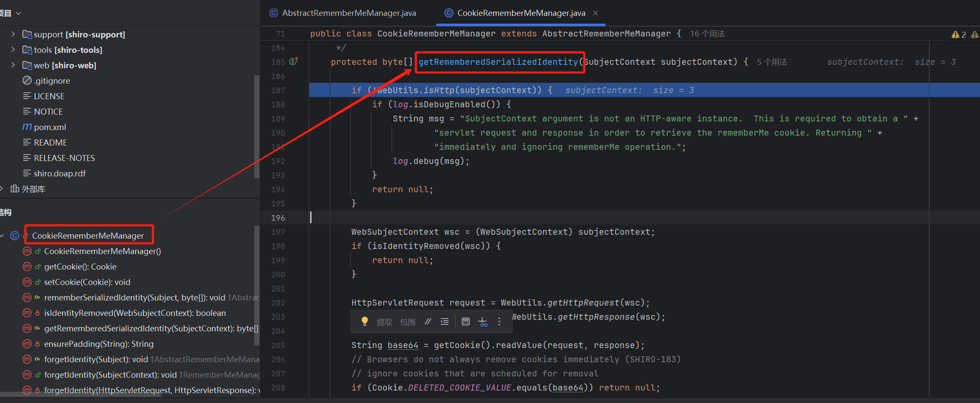Click the reformat code icon in popup
The height and width of the screenshot is (403, 980).
coord(445,321)
